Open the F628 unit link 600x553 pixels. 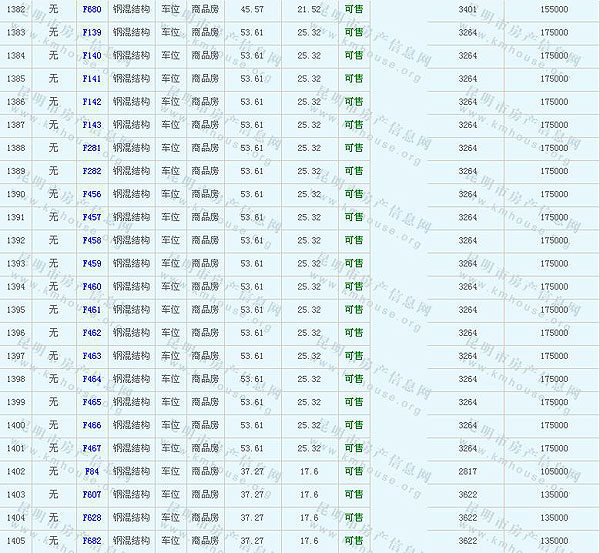[x=92, y=518]
